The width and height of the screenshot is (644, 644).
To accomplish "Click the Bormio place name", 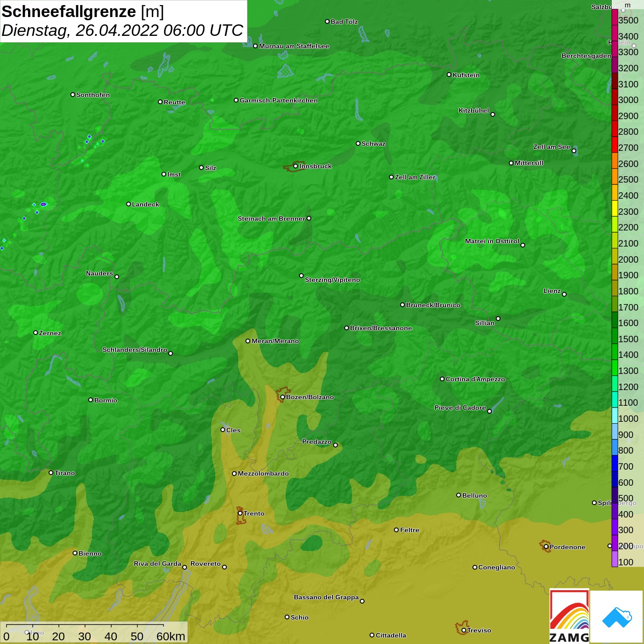I will coord(105,400).
